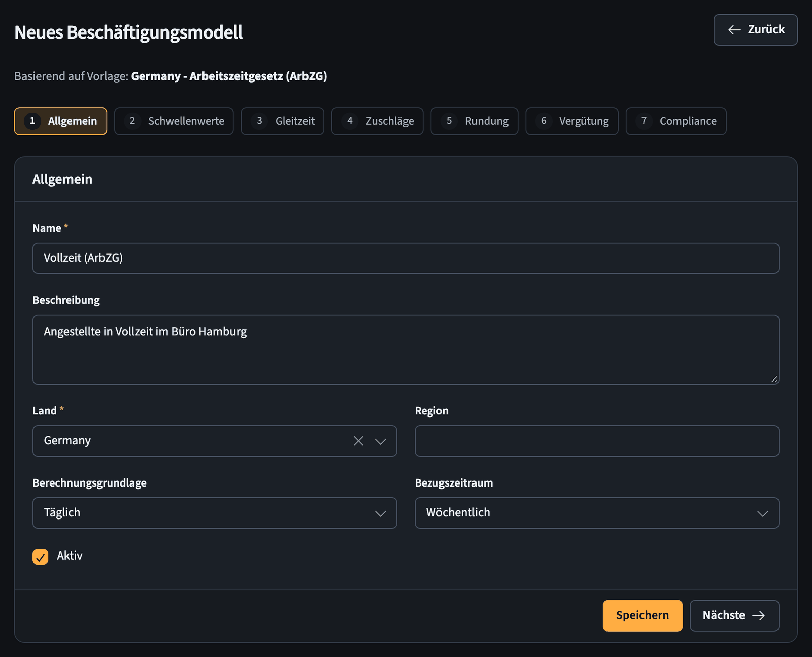The width and height of the screenshot is (812, 657).
Task: Save the model with Speichern
Action: [642, 616]
